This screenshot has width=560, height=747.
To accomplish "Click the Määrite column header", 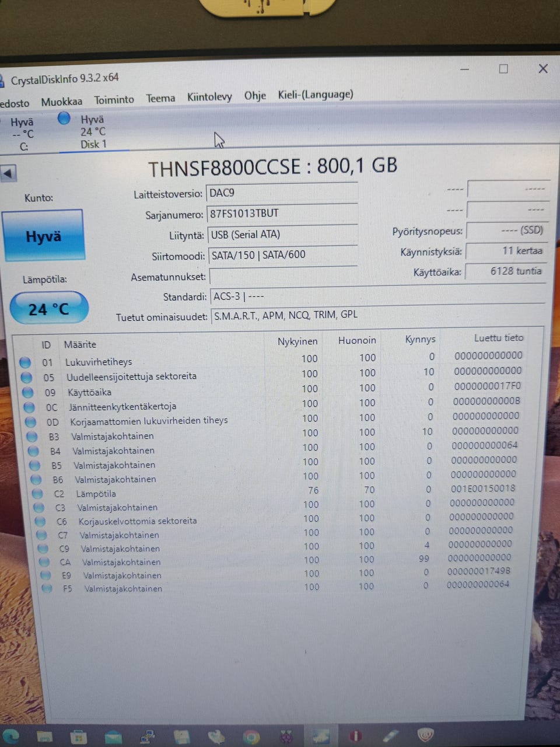I will [80, 344].
